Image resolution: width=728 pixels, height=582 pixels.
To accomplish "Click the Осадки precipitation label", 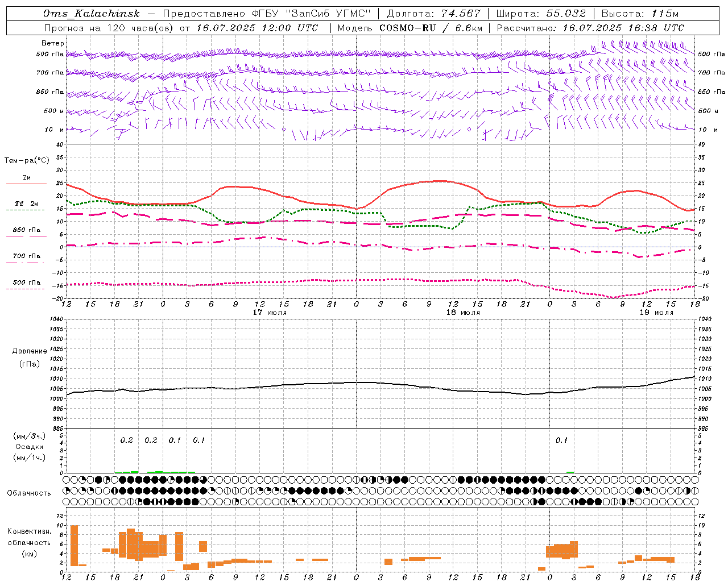I will [x=30, y=447].
